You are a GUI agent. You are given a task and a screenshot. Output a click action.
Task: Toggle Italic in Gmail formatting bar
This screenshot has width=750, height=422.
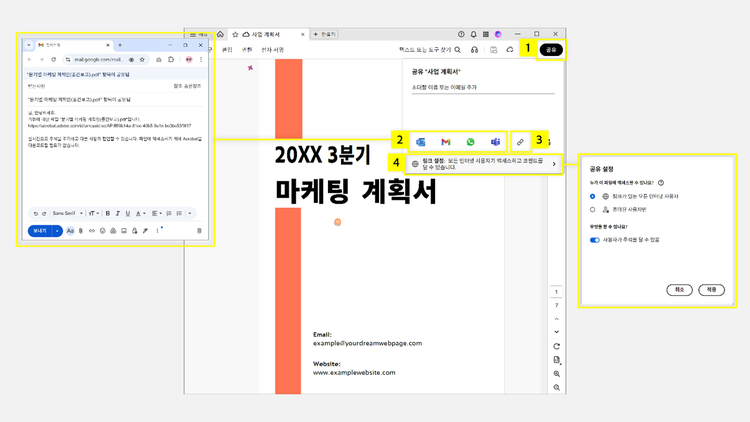coord(118,213)
